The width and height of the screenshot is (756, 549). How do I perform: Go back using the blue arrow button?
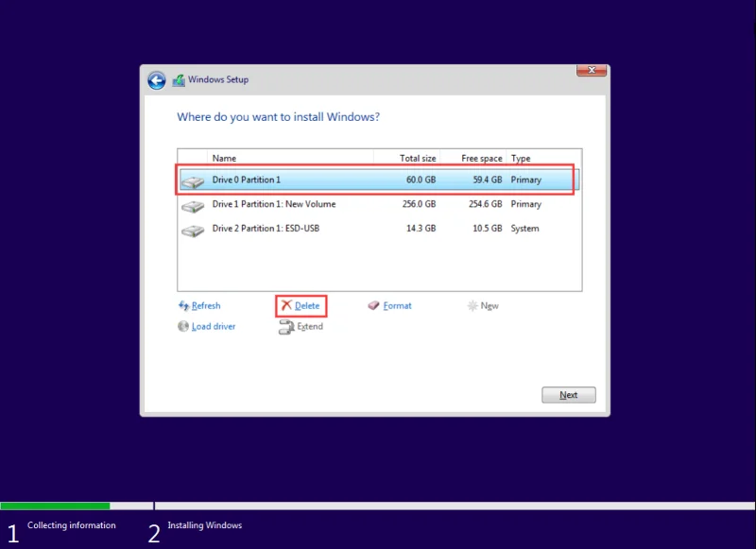point(156,80)
